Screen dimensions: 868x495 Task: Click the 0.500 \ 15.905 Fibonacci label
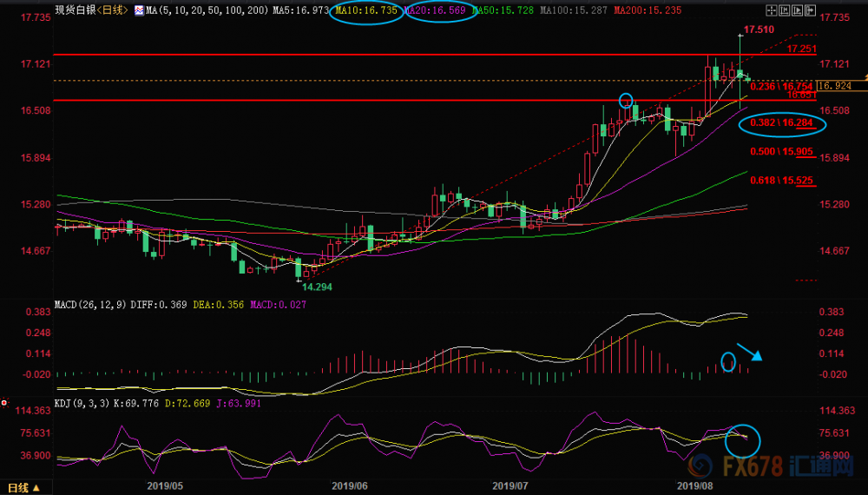click(x=782, y=151)
